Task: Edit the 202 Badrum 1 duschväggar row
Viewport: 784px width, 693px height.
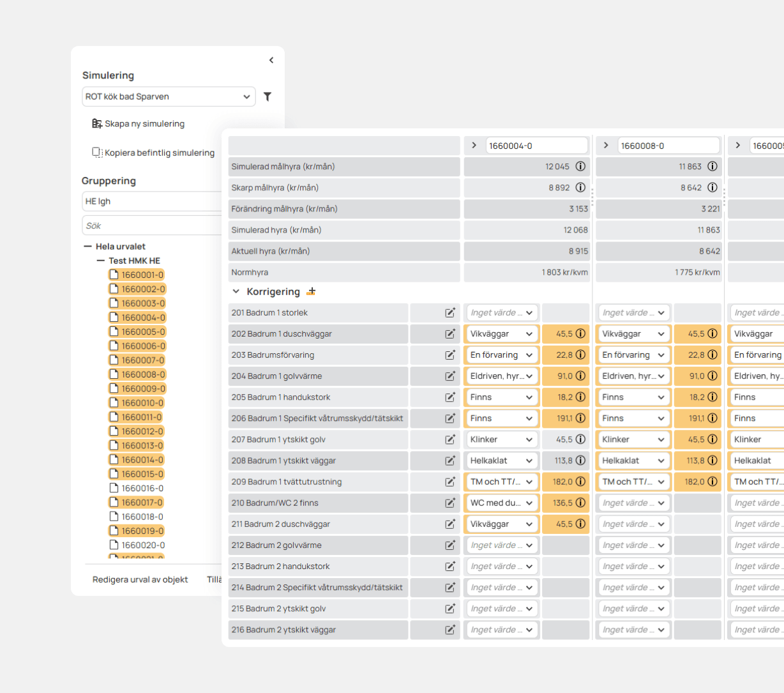Action: (x=450, y=333)
